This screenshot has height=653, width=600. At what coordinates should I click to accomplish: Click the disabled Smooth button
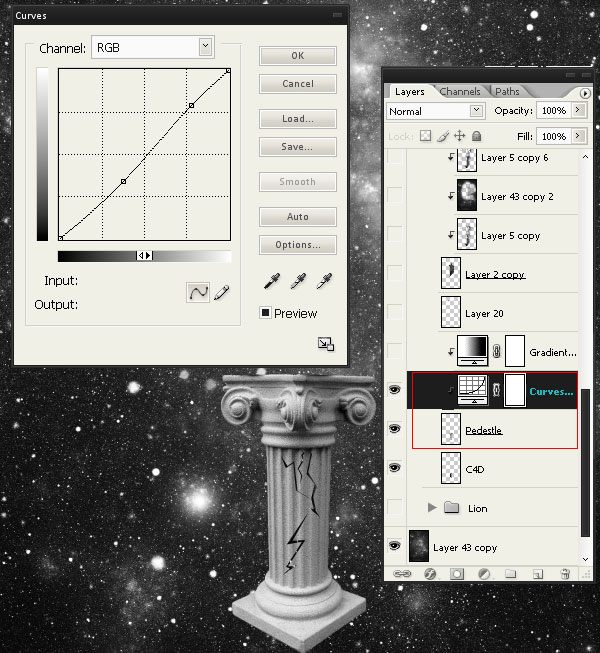click(x=298, y=182)
